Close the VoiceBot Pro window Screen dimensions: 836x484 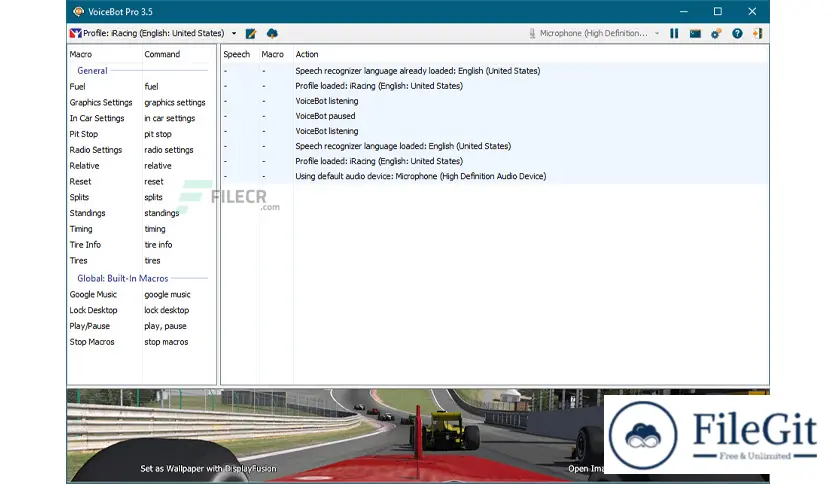coord(752,11)
